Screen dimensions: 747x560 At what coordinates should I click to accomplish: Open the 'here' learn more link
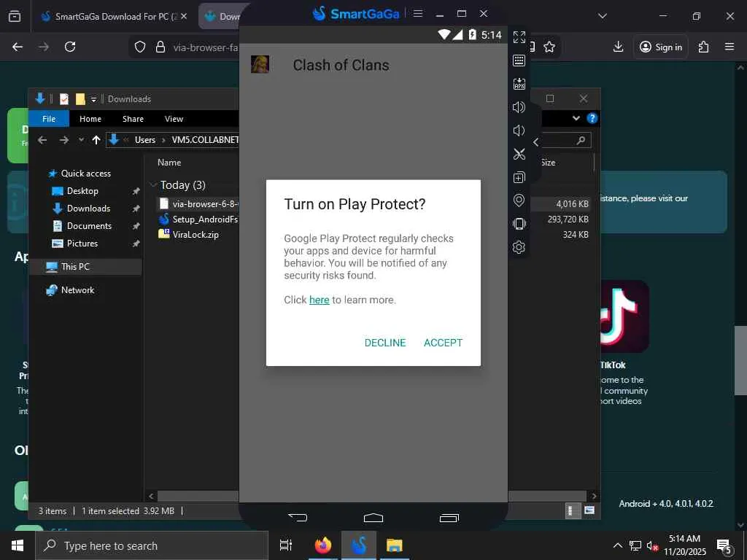320,300
